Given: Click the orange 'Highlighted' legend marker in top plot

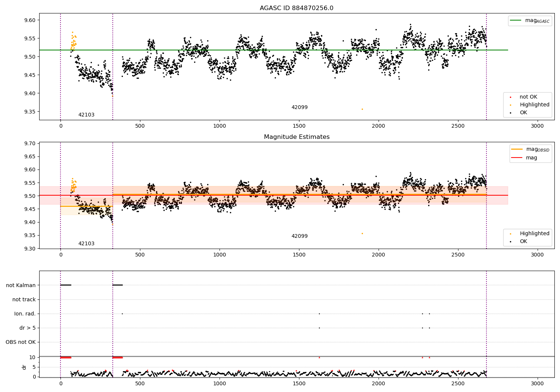Looking at the screenshot, I should 511,105.
